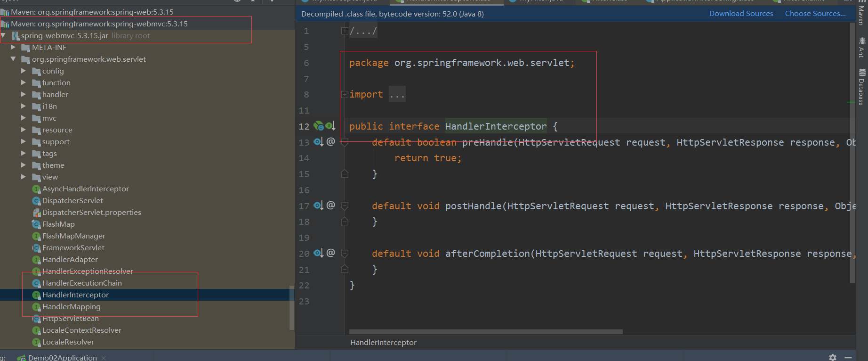
Task: Click postHandle method name in editor
Action: pos(473,206)
